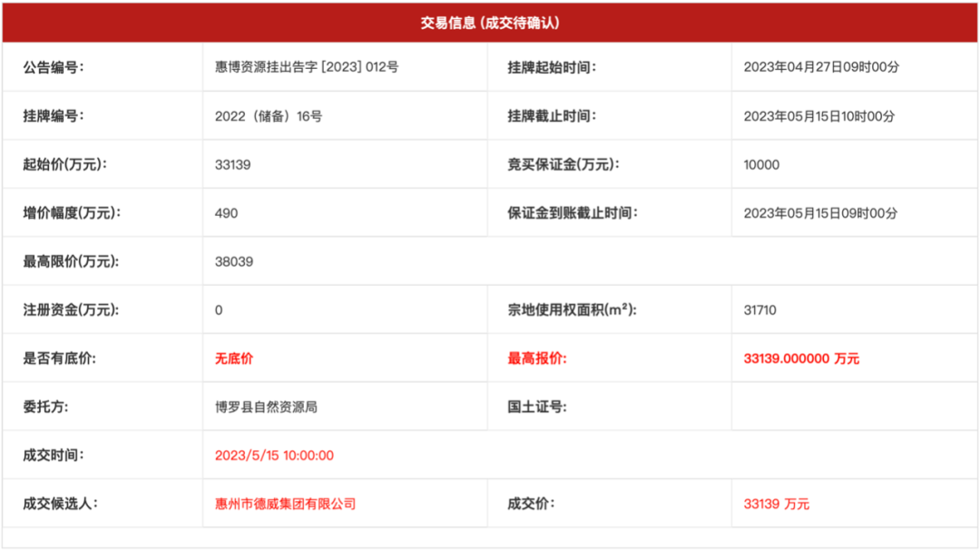Click the bid increment value 490
Screen dimensions: 980x550
226,213
